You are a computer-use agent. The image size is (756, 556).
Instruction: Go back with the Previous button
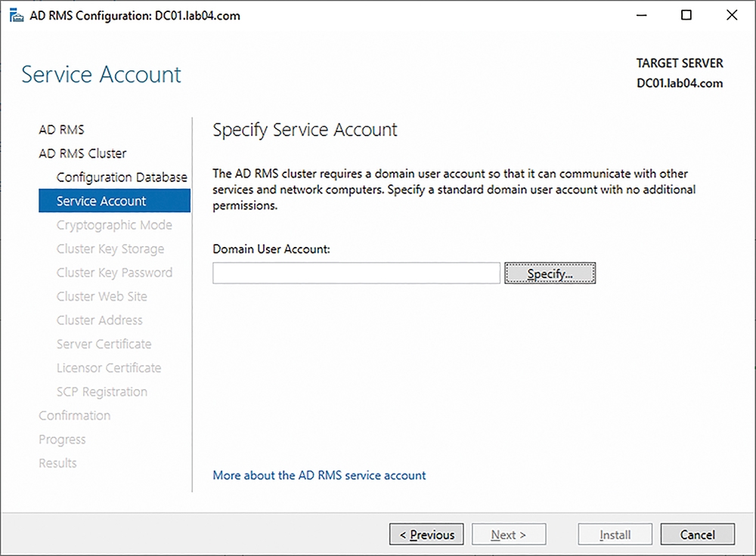point(426,534)
